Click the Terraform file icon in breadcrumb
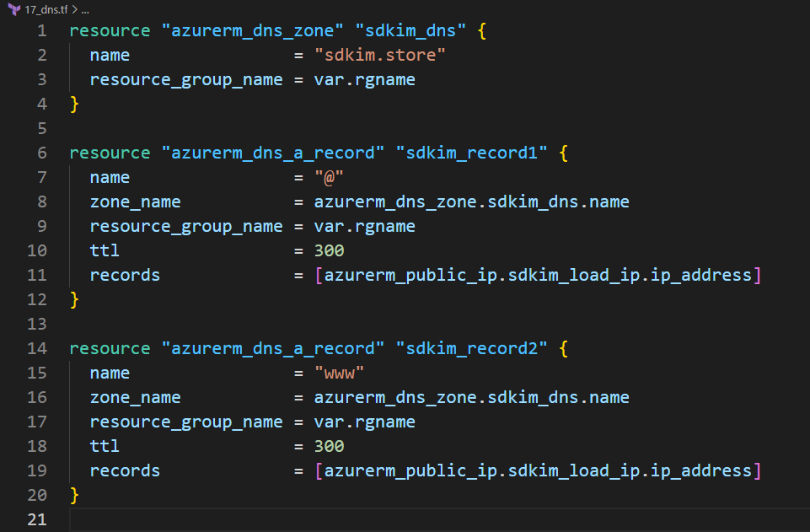810x532 pixels. click(x=14, y=9)
